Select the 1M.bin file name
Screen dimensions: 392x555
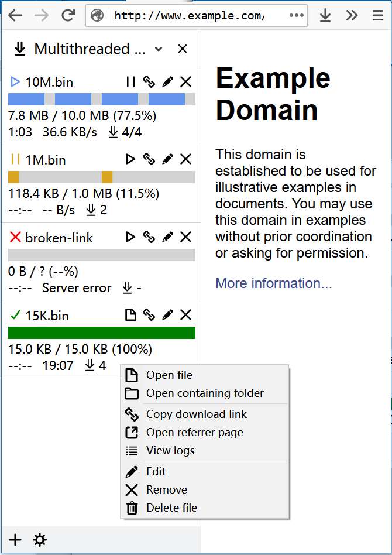(46, 160)
